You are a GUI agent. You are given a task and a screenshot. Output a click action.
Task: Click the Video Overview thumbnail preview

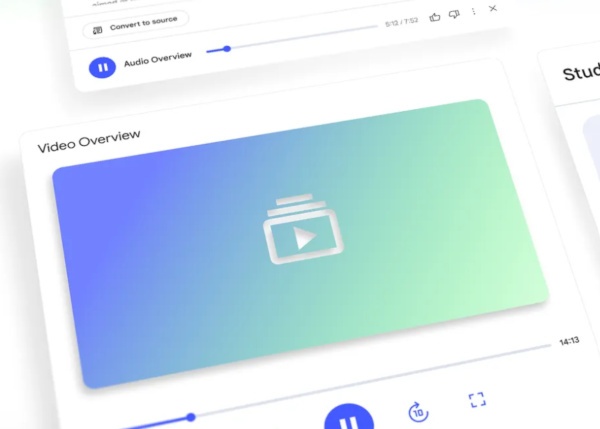coord(300,244)
